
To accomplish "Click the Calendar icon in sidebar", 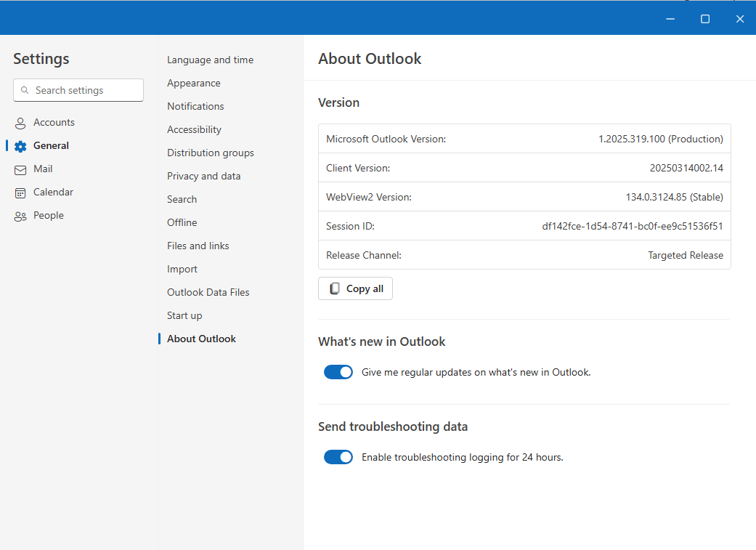I will [x=20, y=193].
